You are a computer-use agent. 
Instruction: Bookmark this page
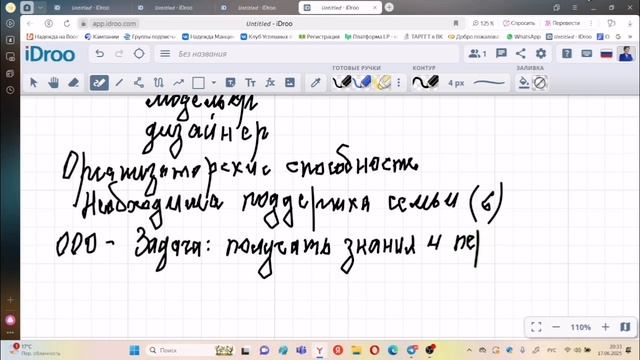click(x=456, y=23)
